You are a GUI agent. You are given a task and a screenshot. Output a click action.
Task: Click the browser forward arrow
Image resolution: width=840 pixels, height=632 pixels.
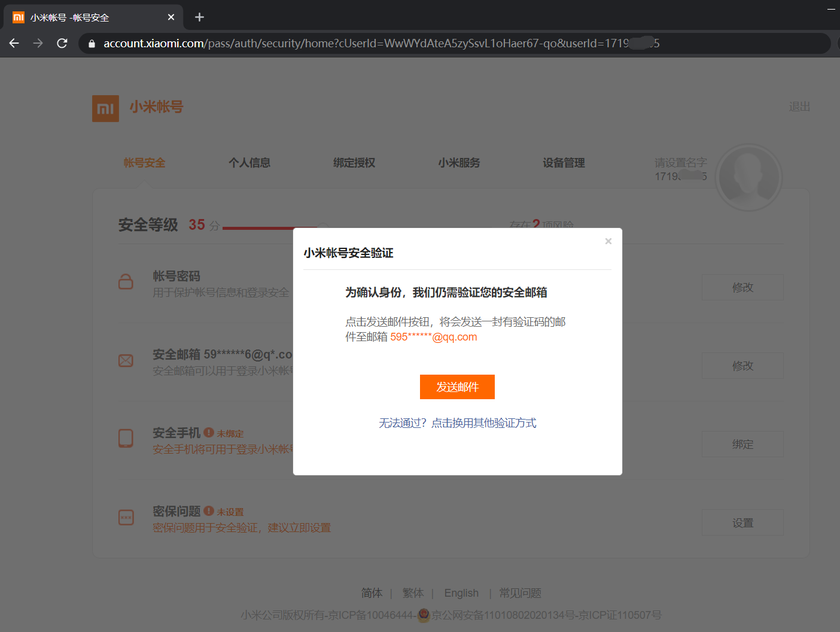click(38, 43)
